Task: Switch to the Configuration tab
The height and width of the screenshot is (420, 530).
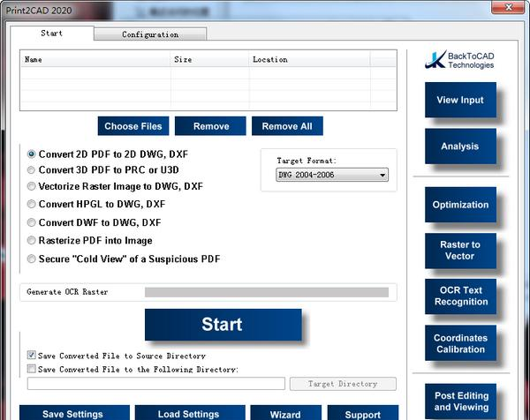Action: (x=150, y=34)
